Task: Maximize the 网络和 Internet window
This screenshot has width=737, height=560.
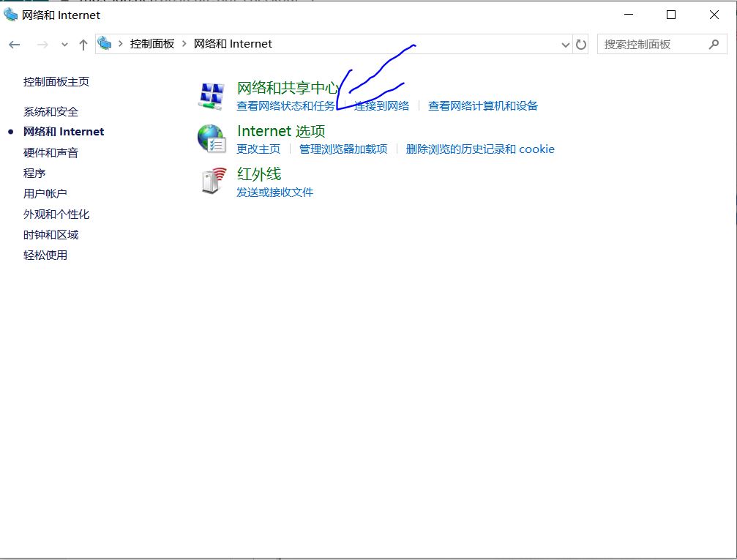Action: pyautogui.click(x=671, y=15)
